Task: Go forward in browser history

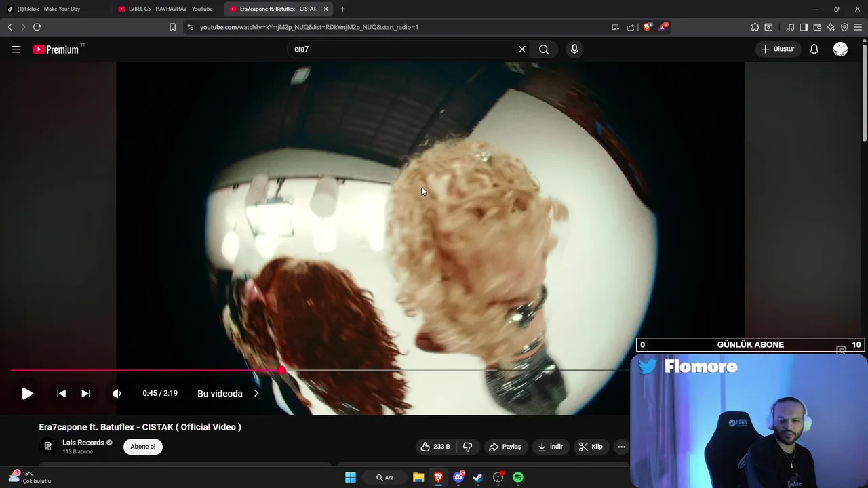Action: point(23,27)
